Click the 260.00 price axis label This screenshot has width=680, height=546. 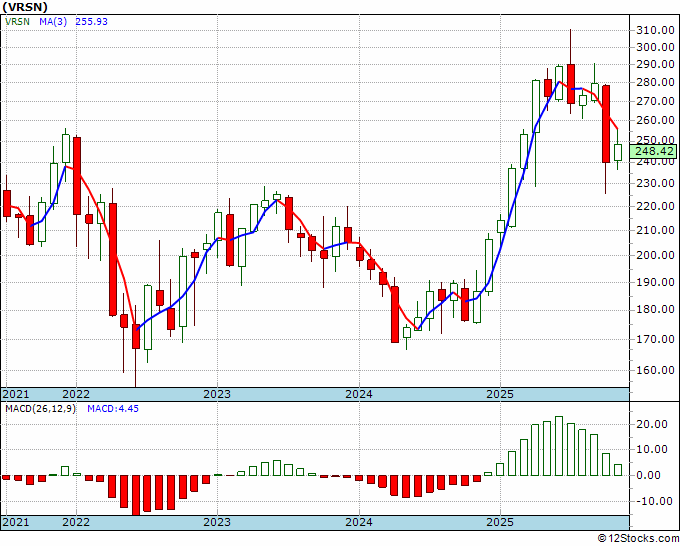[655, 120]
